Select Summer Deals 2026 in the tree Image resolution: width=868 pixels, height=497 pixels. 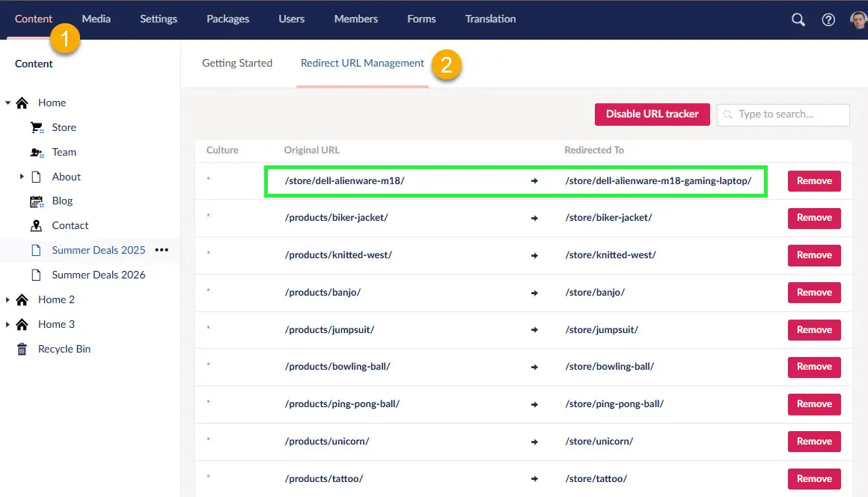pyautogui.click(x=97, y=275)
